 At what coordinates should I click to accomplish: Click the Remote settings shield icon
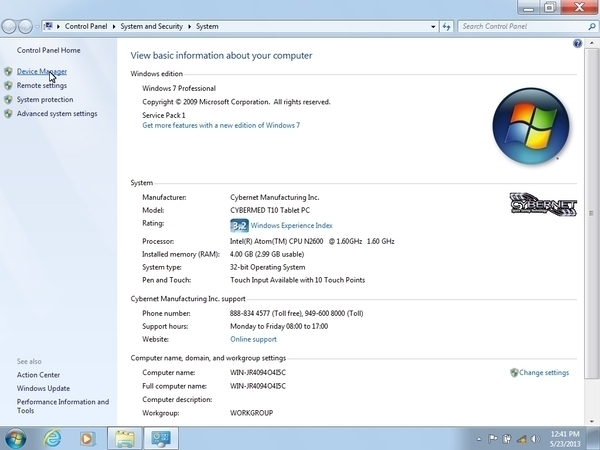(x=9, y=86)
